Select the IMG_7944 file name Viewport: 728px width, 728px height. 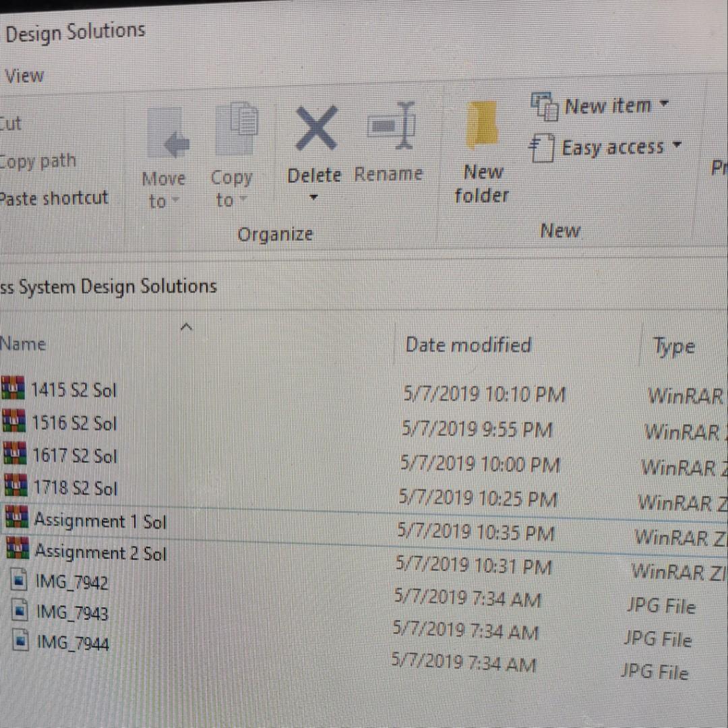[72, 642]
